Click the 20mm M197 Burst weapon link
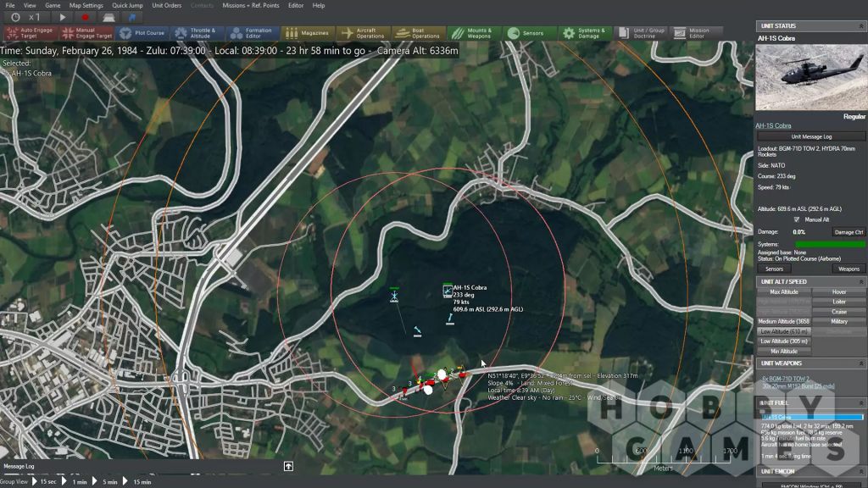The width and height of the screenshot is (868, 488). (798, 386)
